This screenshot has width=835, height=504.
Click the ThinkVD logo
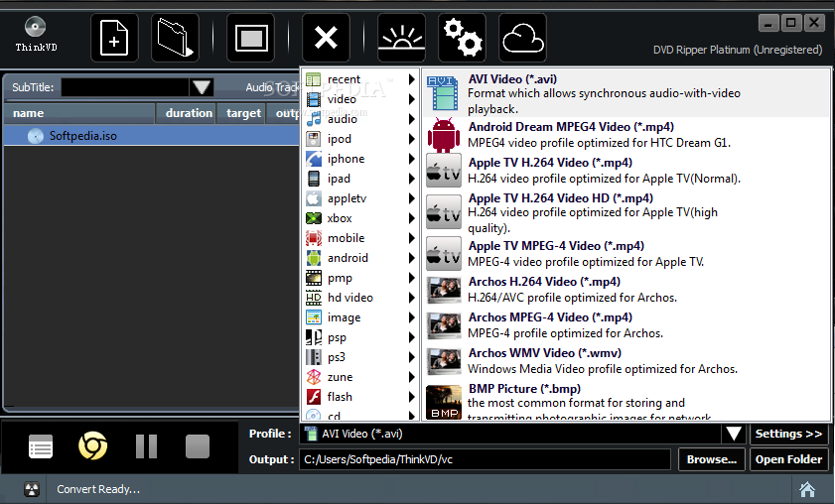coord(36,34)
